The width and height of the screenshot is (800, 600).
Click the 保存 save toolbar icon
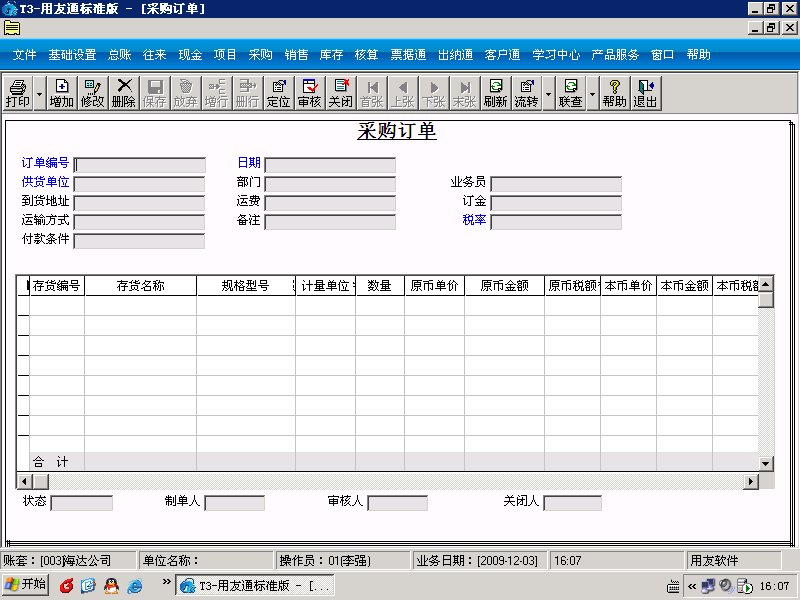(x=155, y=93)
